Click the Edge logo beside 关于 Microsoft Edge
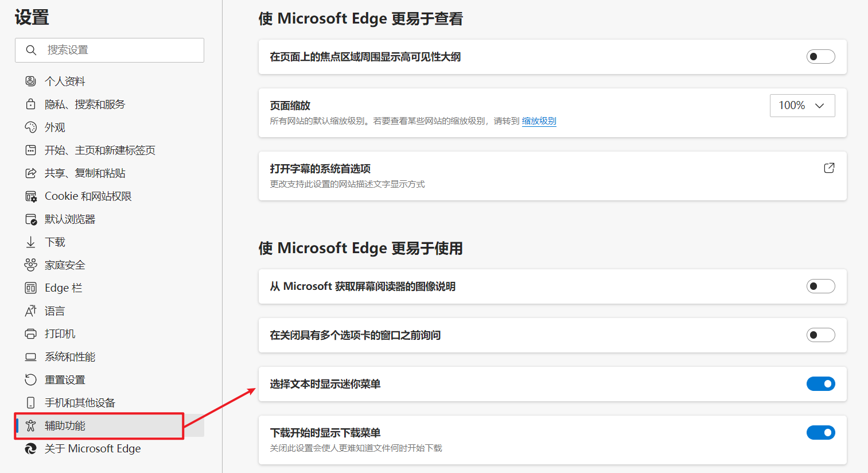The image size is (868, 473). 31,448
